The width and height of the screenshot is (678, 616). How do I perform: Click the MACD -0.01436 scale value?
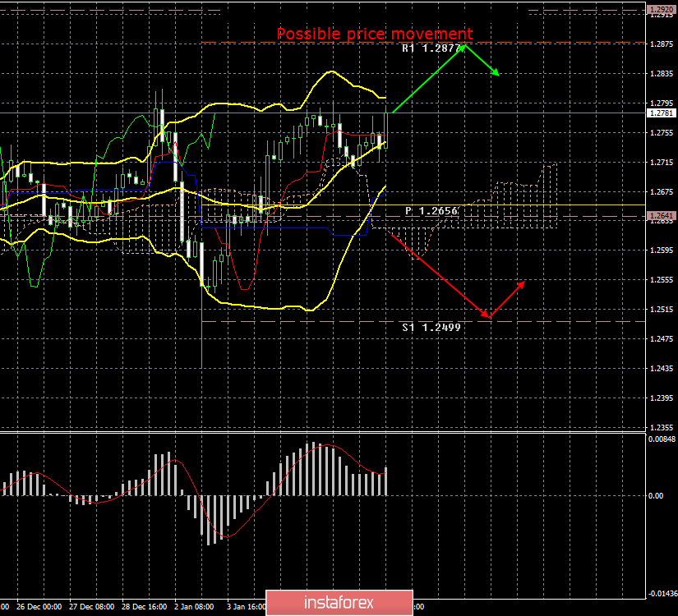pos(662,594)
